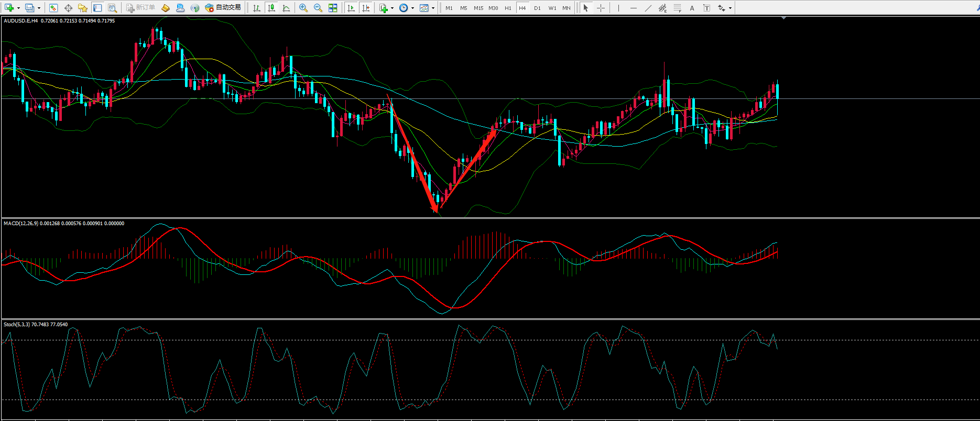Pick the Draw Trendline tool
This screenshot has height=421, width=980.
pos(648,8)
